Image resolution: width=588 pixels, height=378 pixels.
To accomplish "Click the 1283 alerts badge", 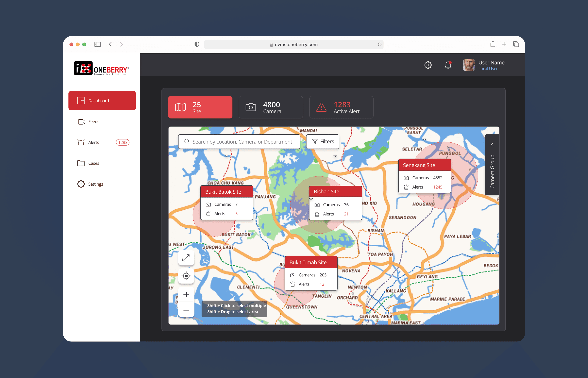I will [123, 142].
